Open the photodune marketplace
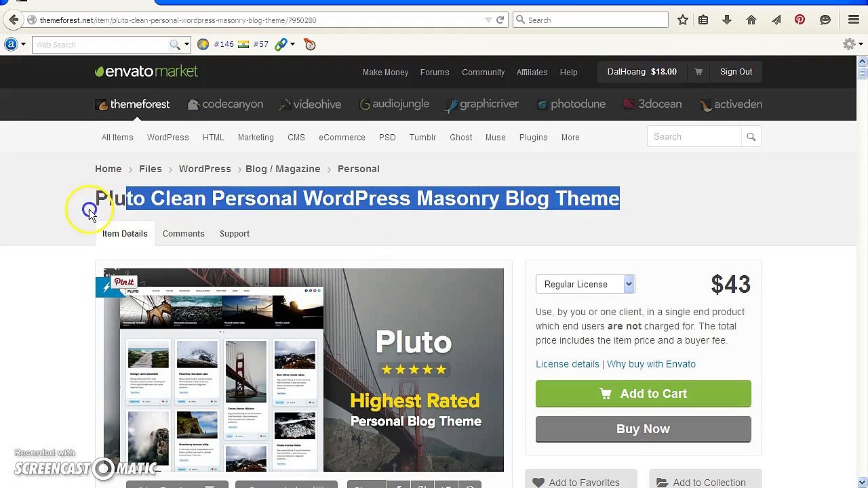 pos(571,104)
